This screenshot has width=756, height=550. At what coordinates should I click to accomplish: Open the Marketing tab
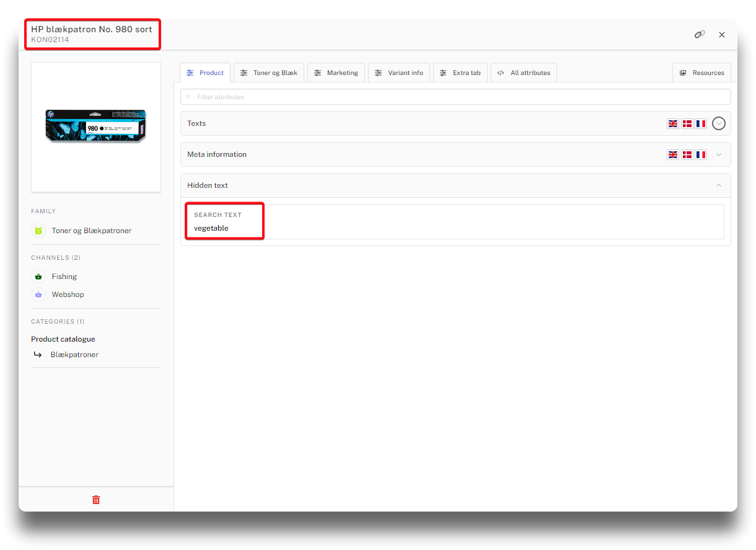(336, 73)
